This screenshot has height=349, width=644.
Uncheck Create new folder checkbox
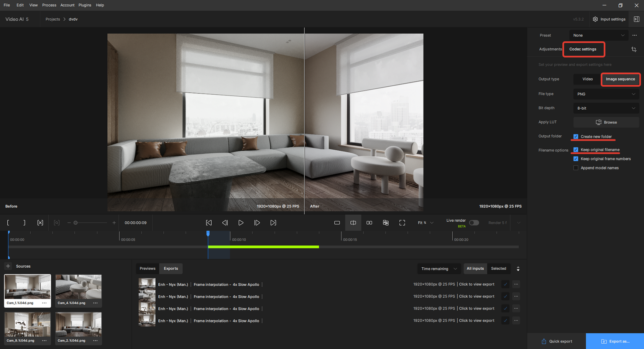[x=576, y=137]
